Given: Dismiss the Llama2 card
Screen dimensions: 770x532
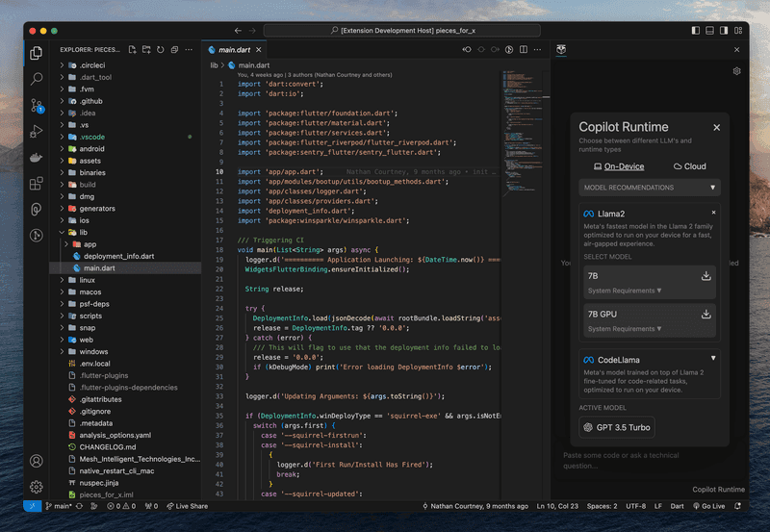Looking at the screenshot, I should [713, 213].
